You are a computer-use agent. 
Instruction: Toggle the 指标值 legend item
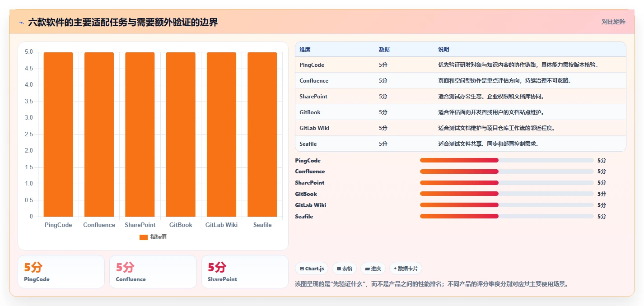(x=153, y=237)
